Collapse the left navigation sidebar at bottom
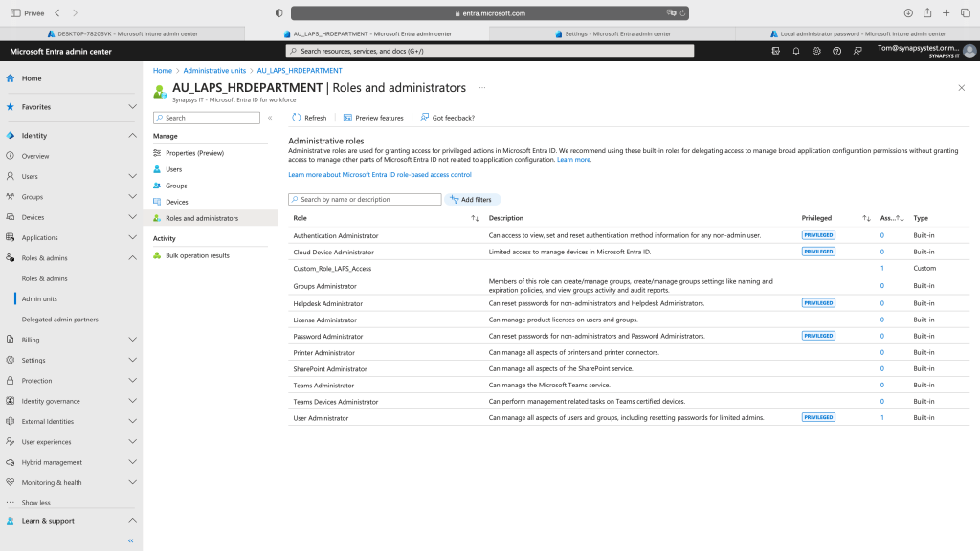The height and width of the screenshot is (551, 980). click(131, 540)
